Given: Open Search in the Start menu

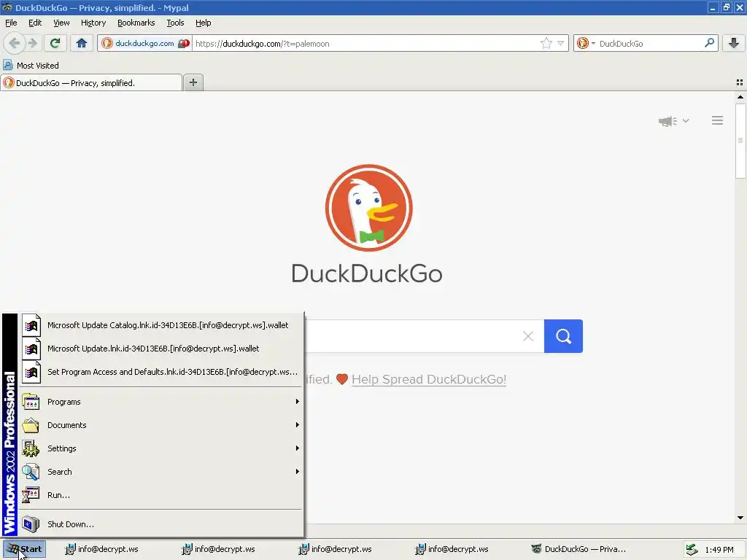Looking at the screenshot, I should coord(160,472).
